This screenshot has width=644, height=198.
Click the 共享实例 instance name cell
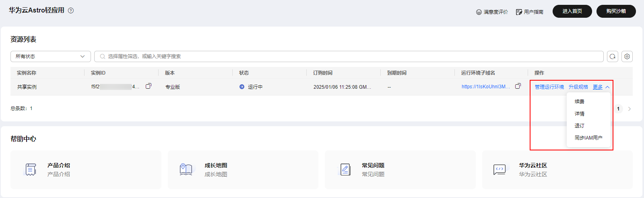(27, 87)
